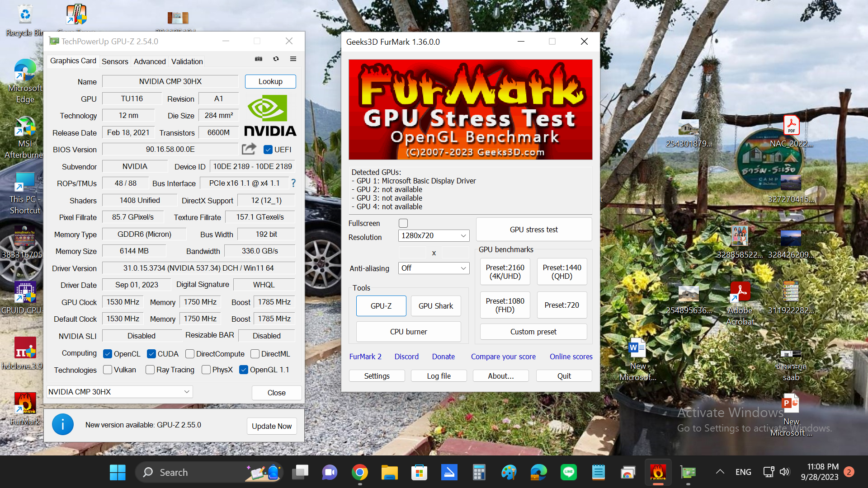
Task: Enable FurMark Fullscreen checkbox
Action: pos(403,223)
